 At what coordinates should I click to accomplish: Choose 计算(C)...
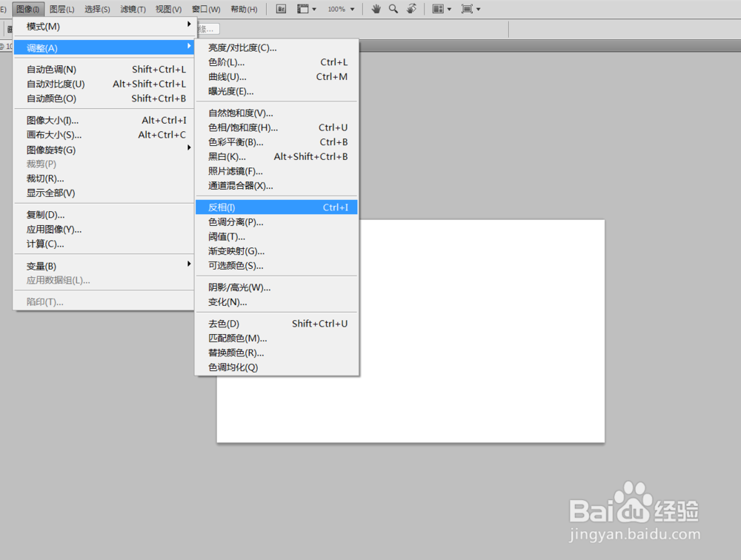pyautogui.click(x=104, y=244)
